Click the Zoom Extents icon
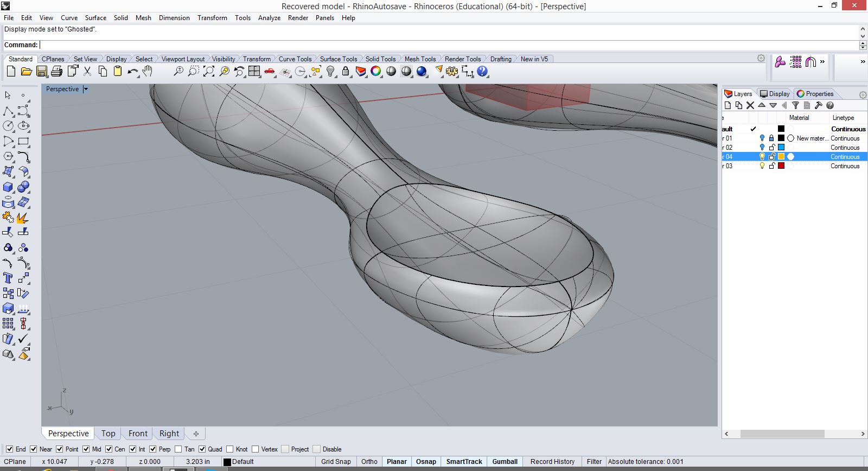The height and width of the screenshot is (471, 868). [209, 71]
